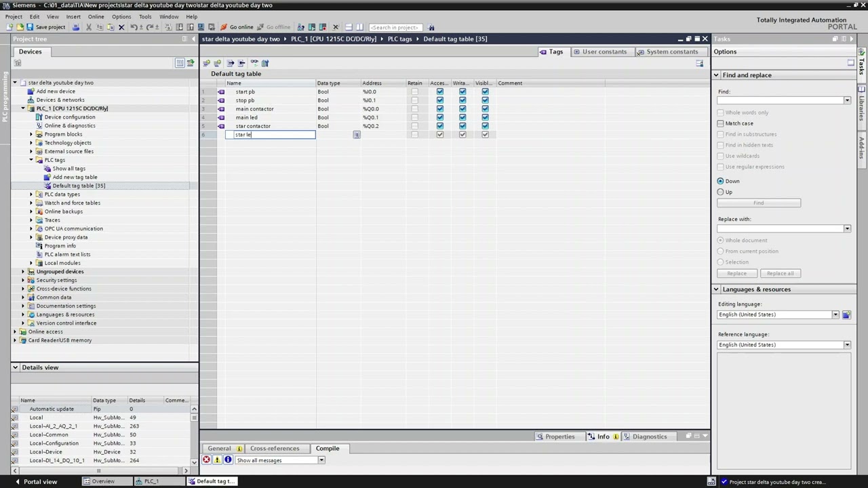Toggle Retain checkbox for start pb
The image size is (868, 488).
[x=414, y=91]
